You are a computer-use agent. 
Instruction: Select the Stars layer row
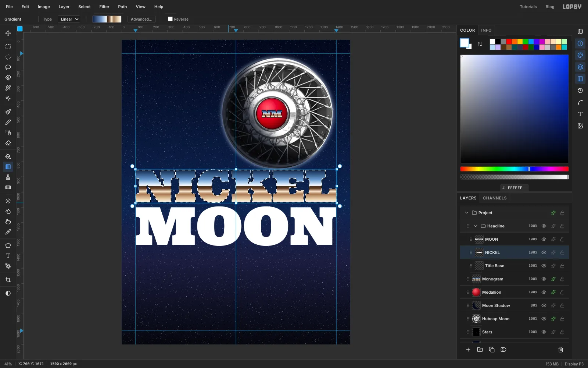tap(514, 332)
